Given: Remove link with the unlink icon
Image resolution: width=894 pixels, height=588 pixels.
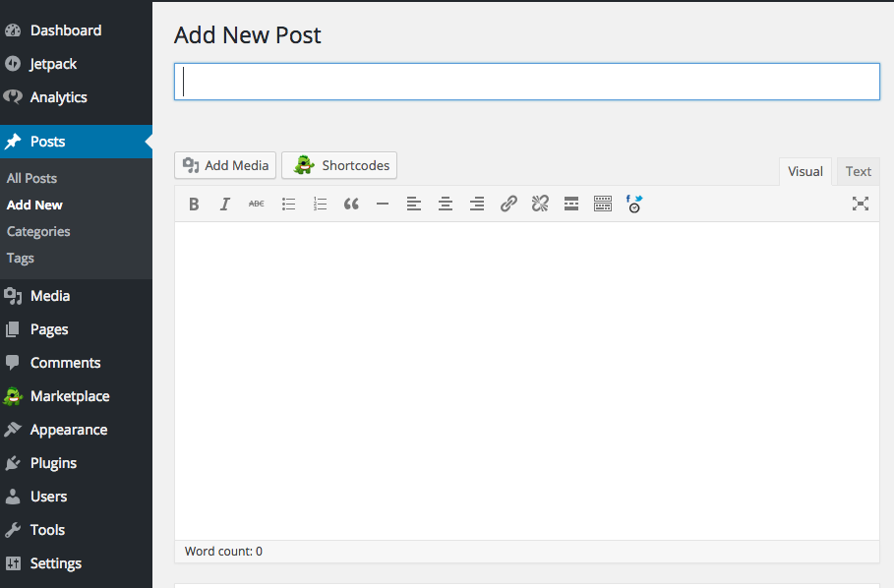Looking at the screenshot, I should pos(540,204).
